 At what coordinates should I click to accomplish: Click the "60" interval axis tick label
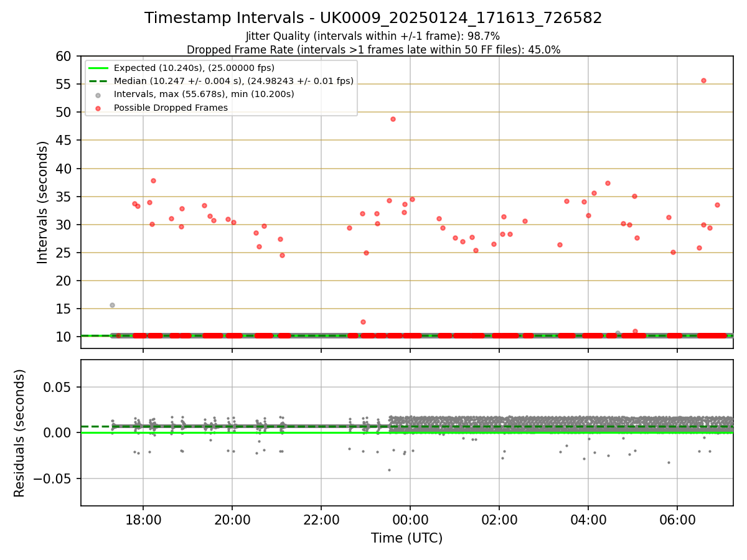(x=64, y=57)
